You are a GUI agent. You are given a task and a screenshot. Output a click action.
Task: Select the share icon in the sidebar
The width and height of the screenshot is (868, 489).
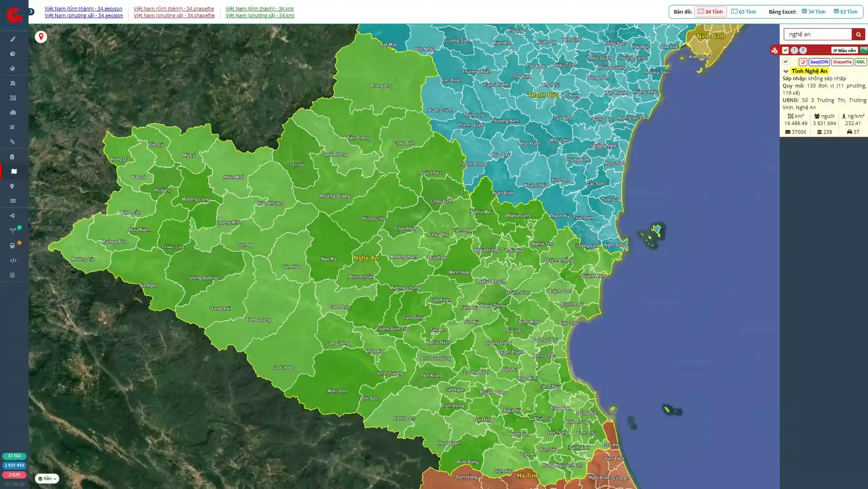point(13,216)
